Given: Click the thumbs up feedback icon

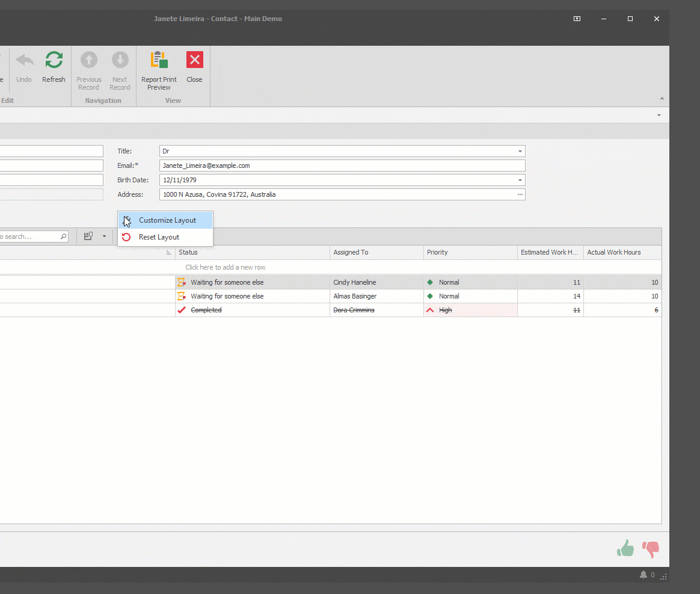Looking at the screenshot, I should (625, 548).
